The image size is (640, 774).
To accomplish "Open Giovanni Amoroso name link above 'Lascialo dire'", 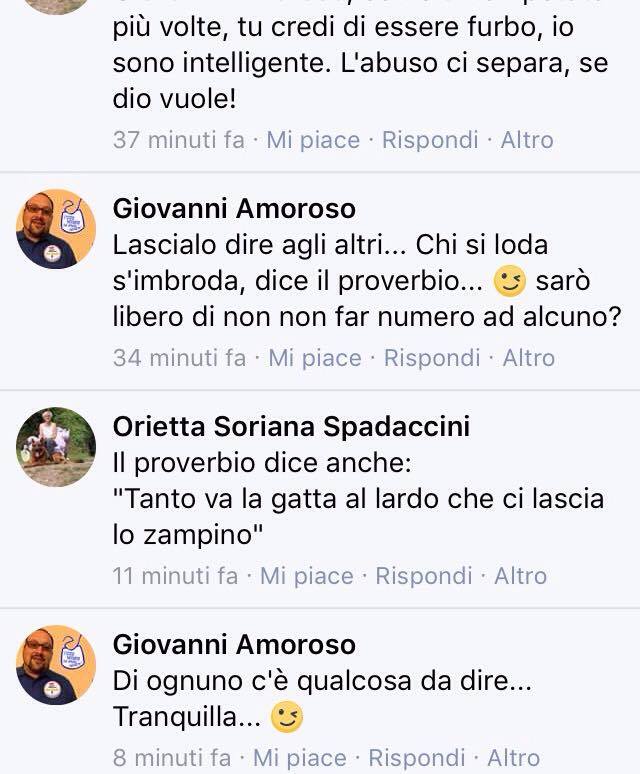I will (234, 208).
